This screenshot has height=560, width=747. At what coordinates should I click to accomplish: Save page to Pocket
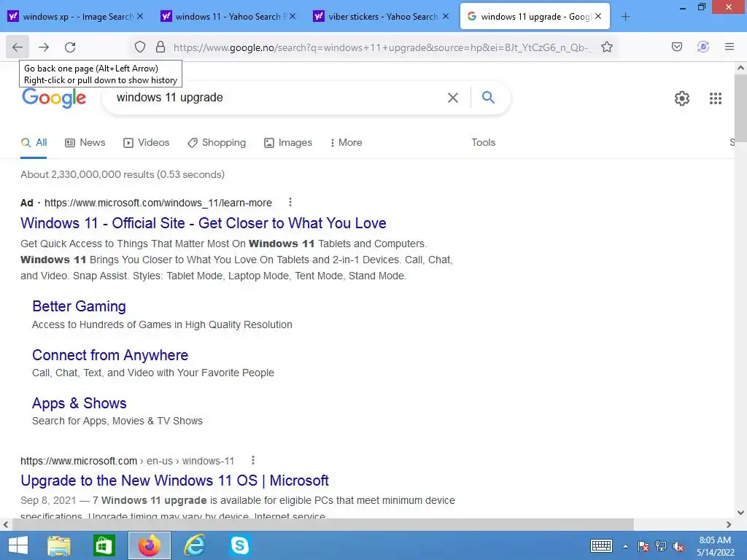[676, 47]
